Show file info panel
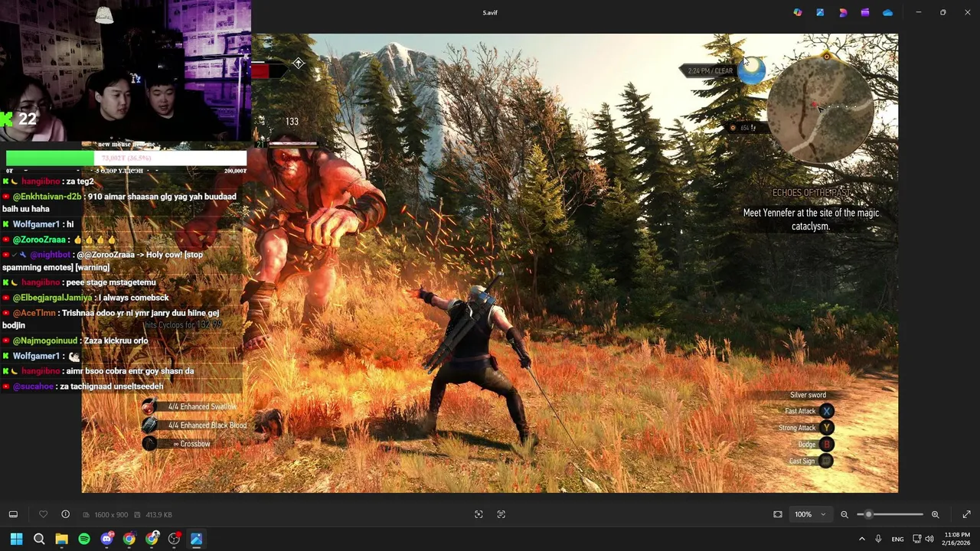 click(66, 514)
